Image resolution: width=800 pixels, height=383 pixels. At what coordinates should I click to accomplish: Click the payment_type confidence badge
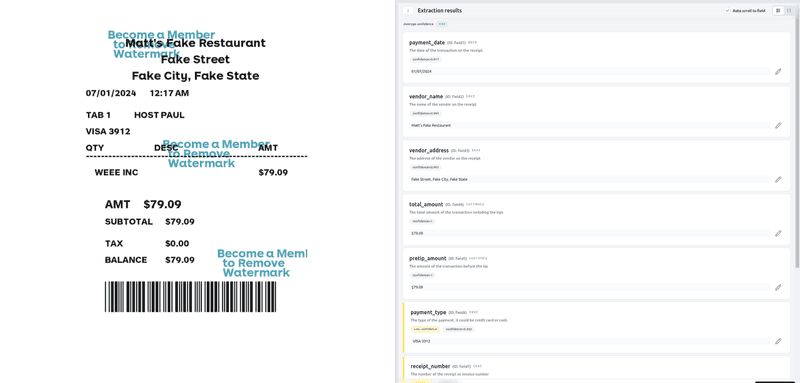coord(458,329)
